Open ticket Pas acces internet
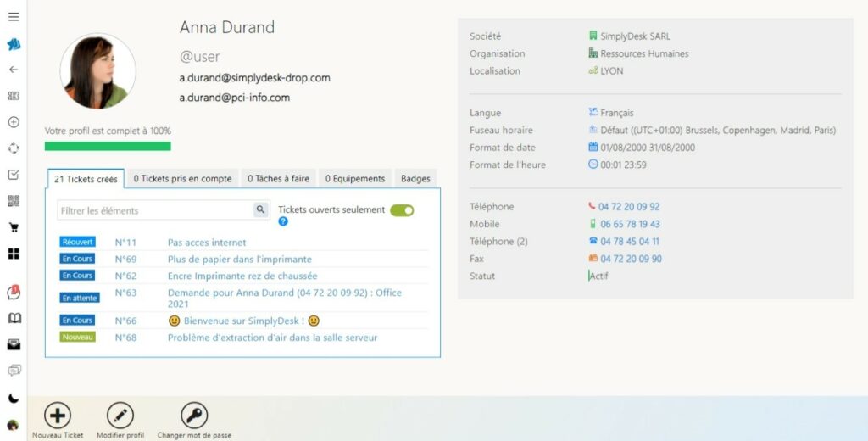This screenshot has height=441, width=868. click(x=207, y=243)
